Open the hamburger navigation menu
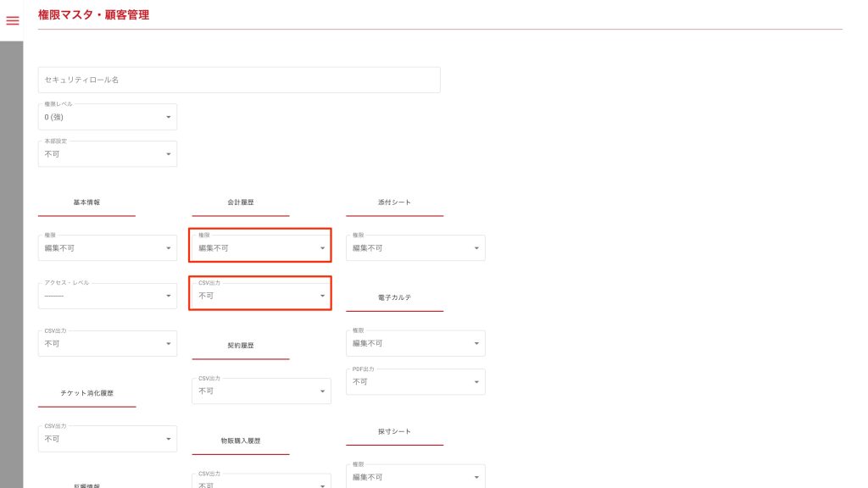Image resolution: width=868 pixels, height=488 pixels. coord(13,20)
